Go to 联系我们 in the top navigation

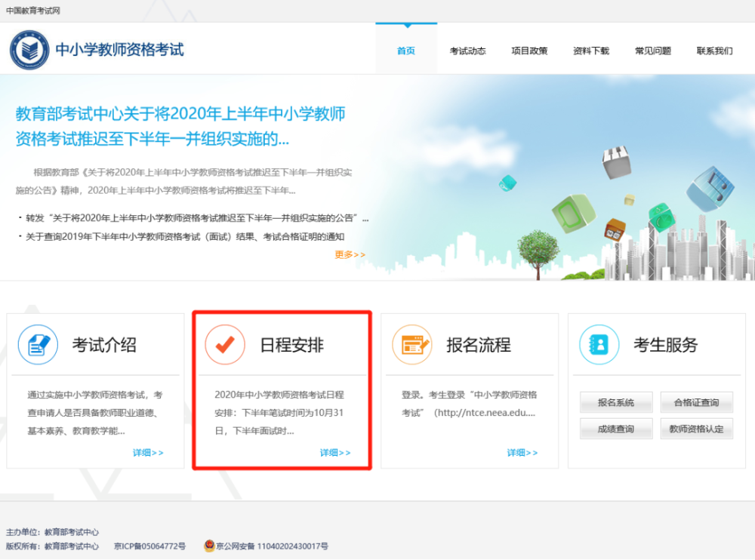click(x=714, y=51)
